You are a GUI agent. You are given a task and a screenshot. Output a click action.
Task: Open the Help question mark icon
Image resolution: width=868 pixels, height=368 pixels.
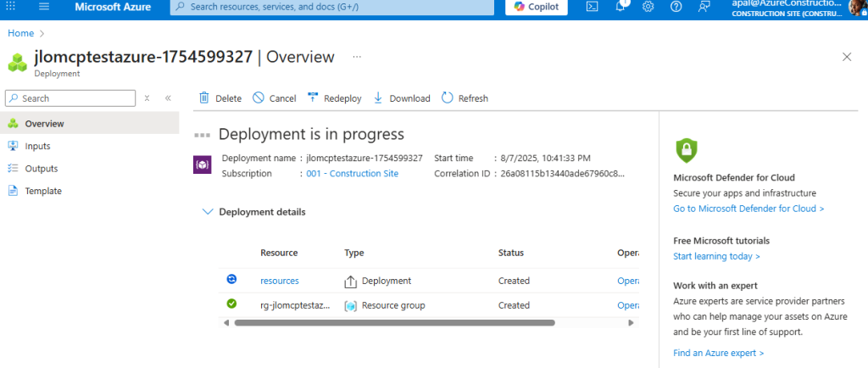(676, 7)
